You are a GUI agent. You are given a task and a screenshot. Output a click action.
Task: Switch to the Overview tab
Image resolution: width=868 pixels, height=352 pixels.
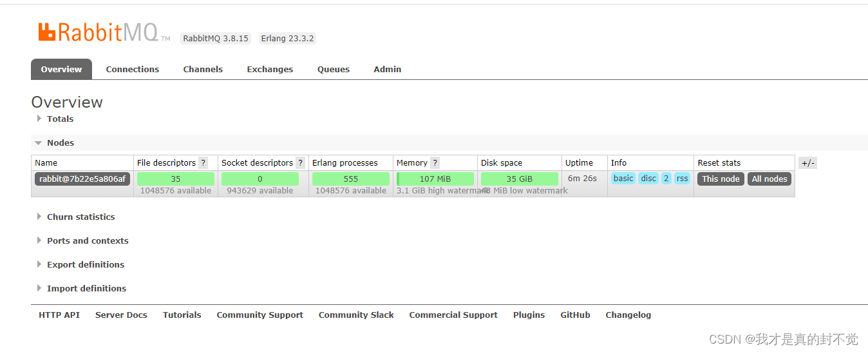click(61, 69)
